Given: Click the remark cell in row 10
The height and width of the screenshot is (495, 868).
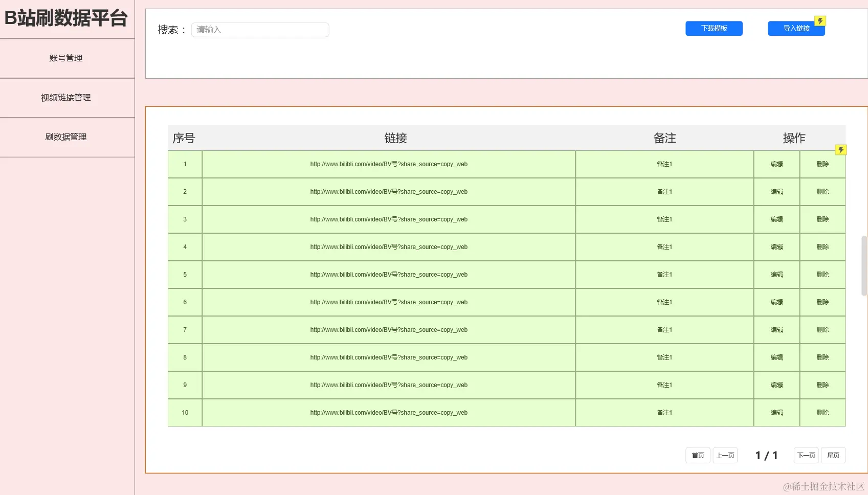Looking at the screenshot, I should (664, 413).
